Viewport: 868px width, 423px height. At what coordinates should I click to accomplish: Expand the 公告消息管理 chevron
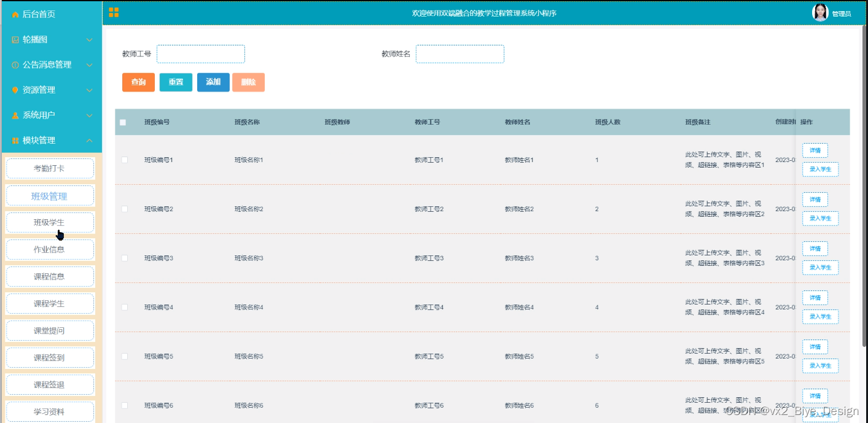(90, 65)
